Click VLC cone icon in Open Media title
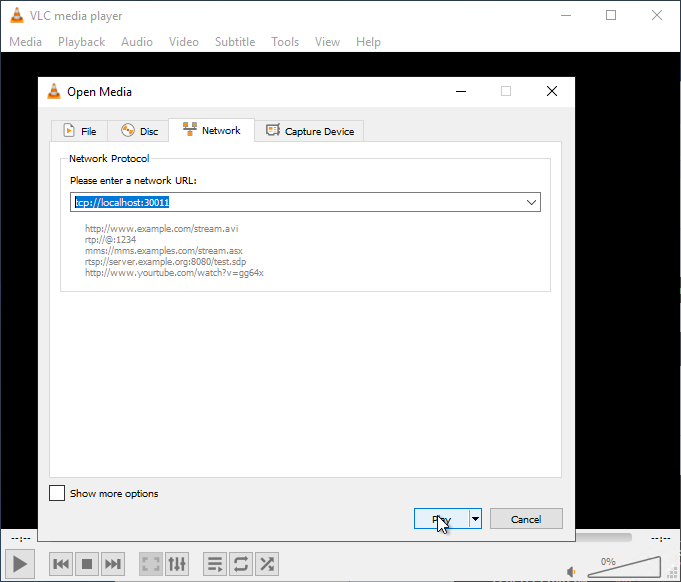This screenshot has height=582, width=681. point(54,91)
